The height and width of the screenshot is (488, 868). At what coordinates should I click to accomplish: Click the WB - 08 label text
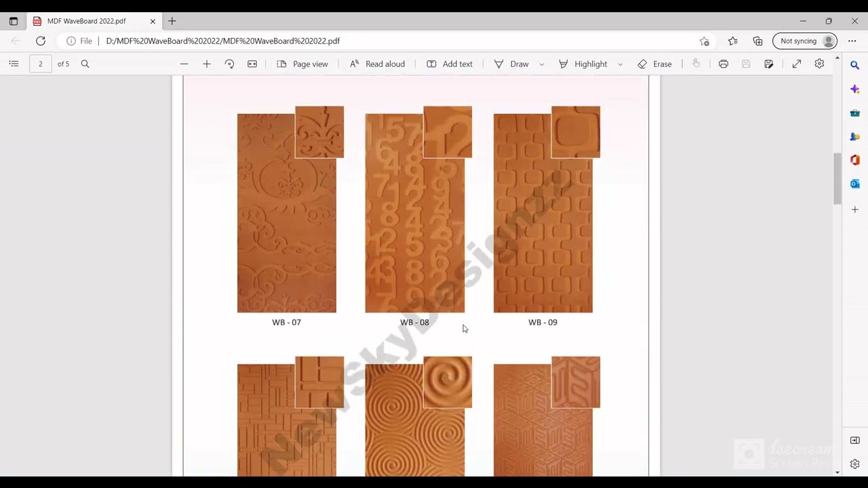[414, 323]
